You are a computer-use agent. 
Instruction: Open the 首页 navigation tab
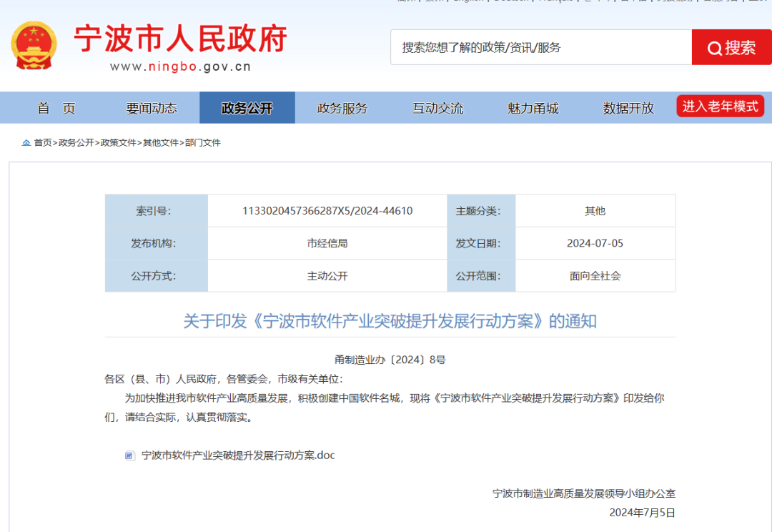coord(56,108)
